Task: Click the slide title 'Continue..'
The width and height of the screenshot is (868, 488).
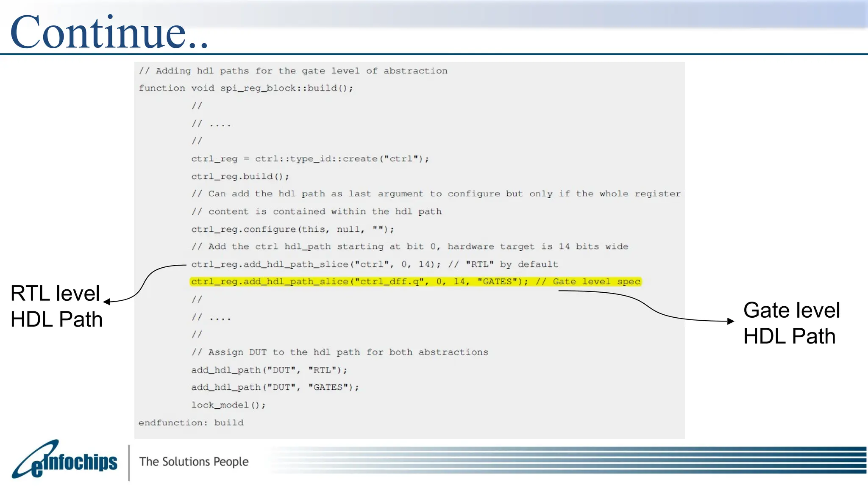Action: (109, 32)
